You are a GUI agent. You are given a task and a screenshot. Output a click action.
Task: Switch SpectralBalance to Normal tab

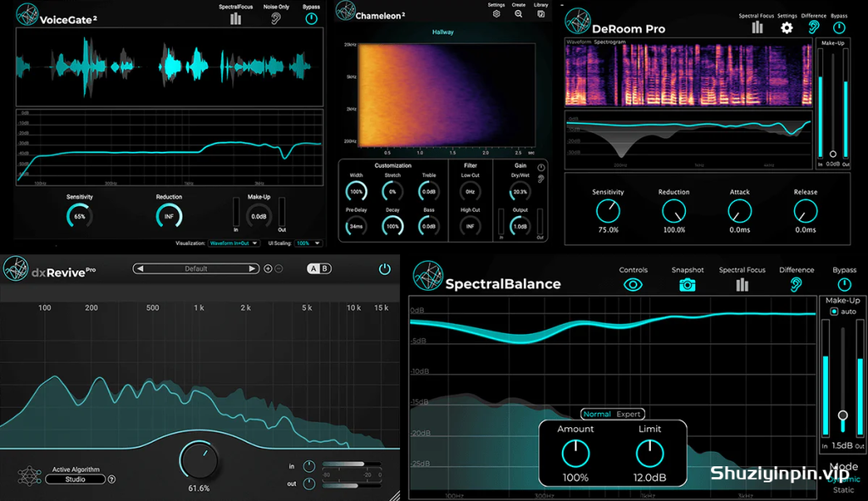click(x=597, y=414)
